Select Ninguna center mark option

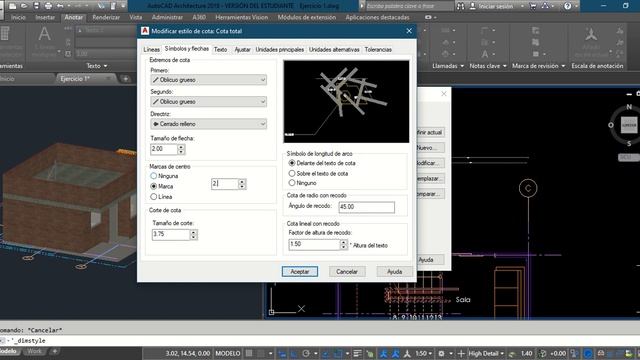(153, 176)
